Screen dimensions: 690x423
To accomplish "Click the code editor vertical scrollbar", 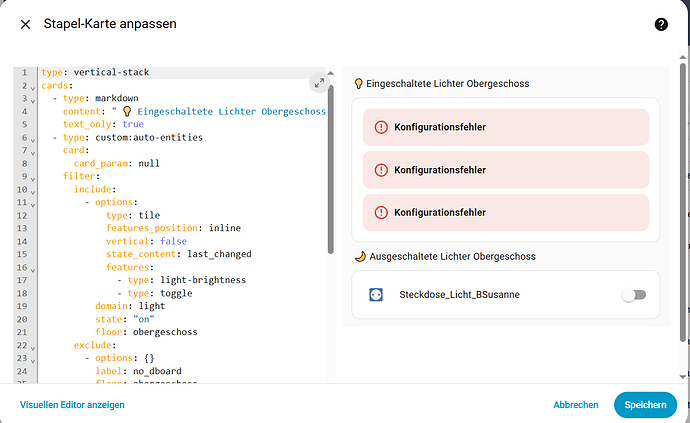I will [x=330, y=169].
